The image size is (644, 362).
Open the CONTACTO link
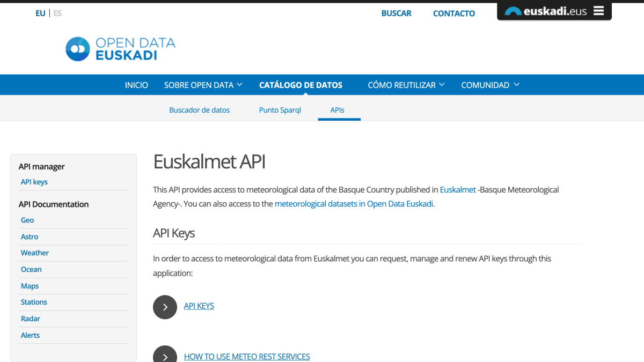point(454,13)
